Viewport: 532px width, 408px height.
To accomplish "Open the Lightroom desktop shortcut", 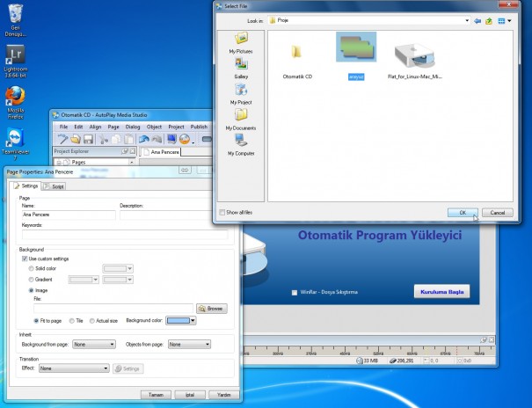I will pos(16,62).
